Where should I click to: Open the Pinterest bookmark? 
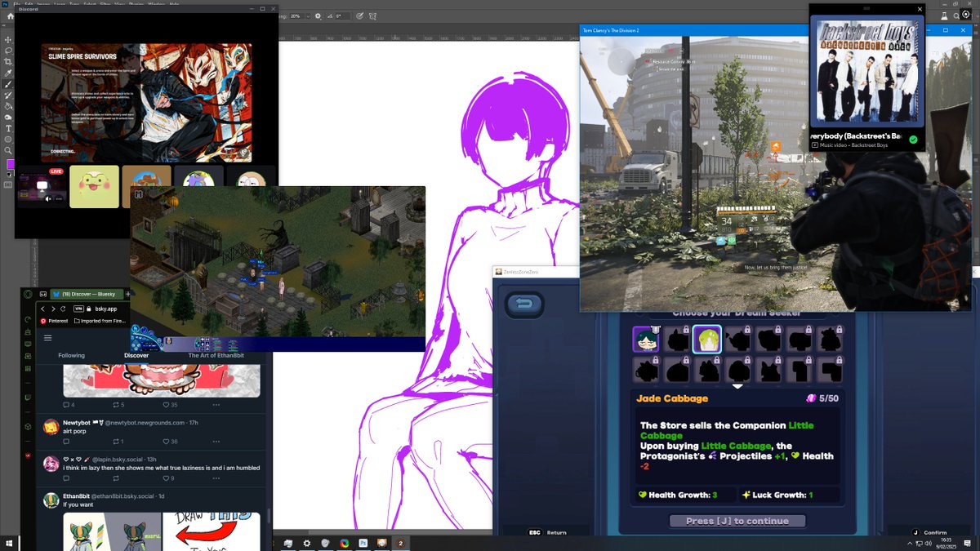[x=54, y=321]
